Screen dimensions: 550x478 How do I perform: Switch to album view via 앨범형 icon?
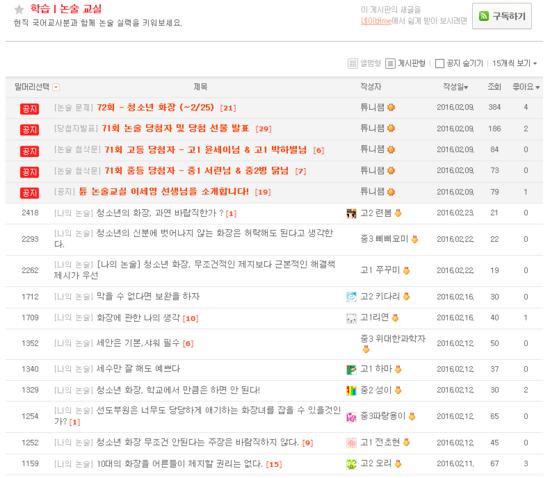coord(352,63)
